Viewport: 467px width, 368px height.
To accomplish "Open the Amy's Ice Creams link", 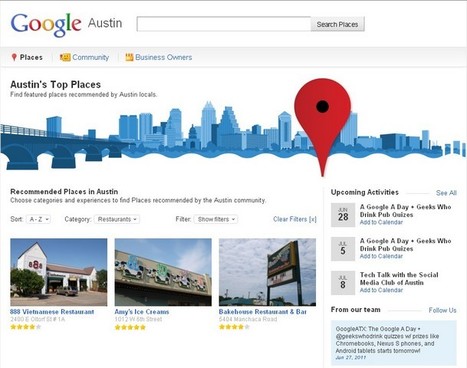I will (x=142, y=312).
